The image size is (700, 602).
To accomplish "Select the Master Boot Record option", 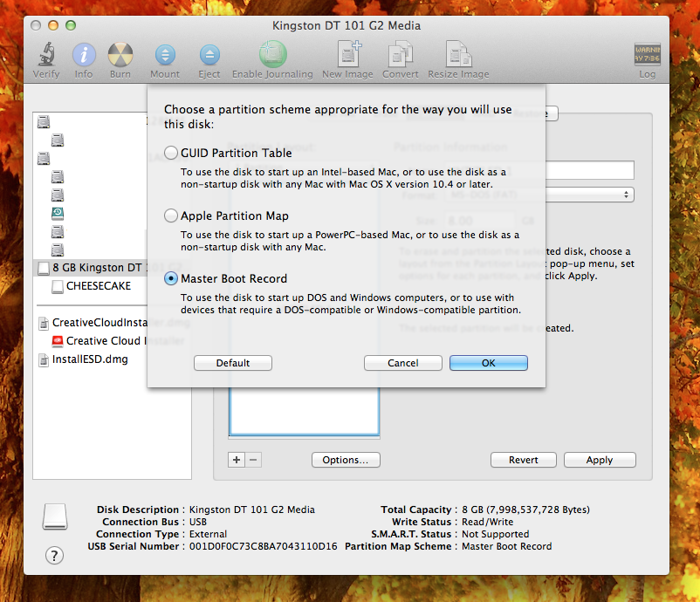I will coord(170,279).
